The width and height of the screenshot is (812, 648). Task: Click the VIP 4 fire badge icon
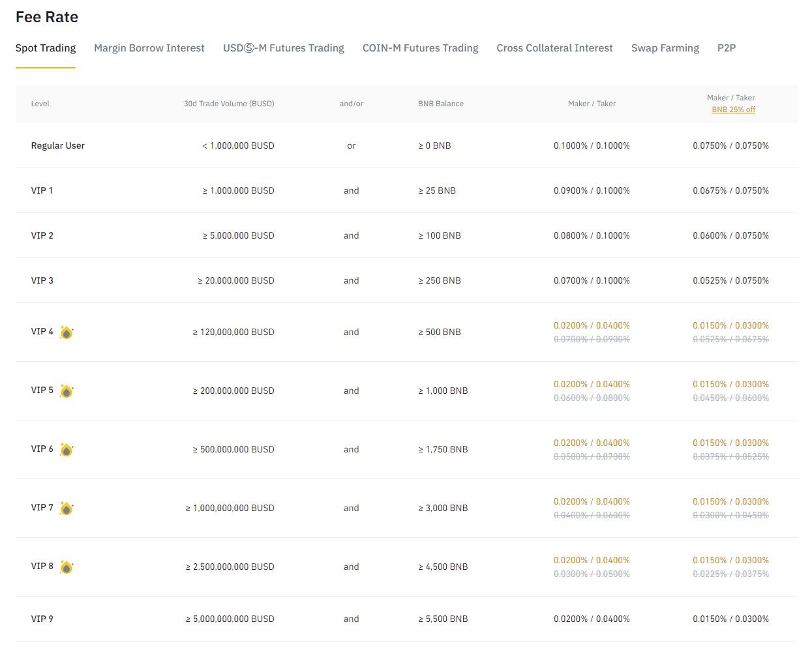pyautogui.click(x=66, y=332)
